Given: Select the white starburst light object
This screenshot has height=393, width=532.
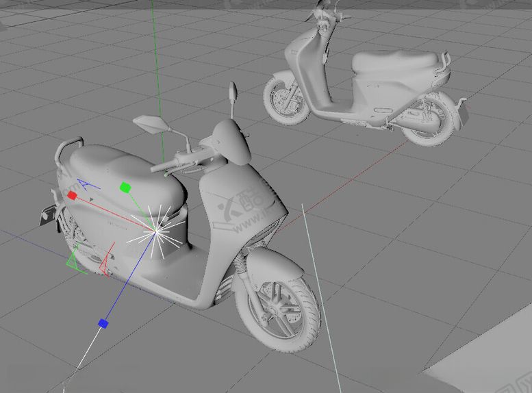Looking at the screenshot, I should tap(157, 233).
